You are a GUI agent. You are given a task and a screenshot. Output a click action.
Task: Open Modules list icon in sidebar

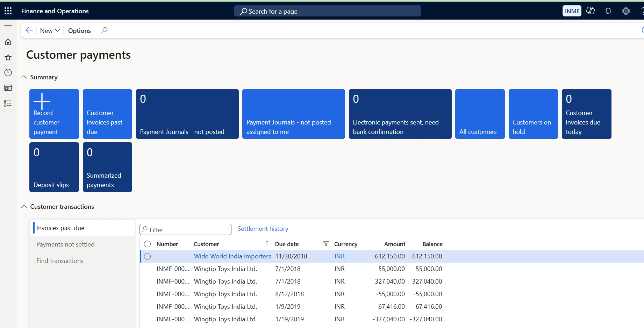tap(8, 103)
